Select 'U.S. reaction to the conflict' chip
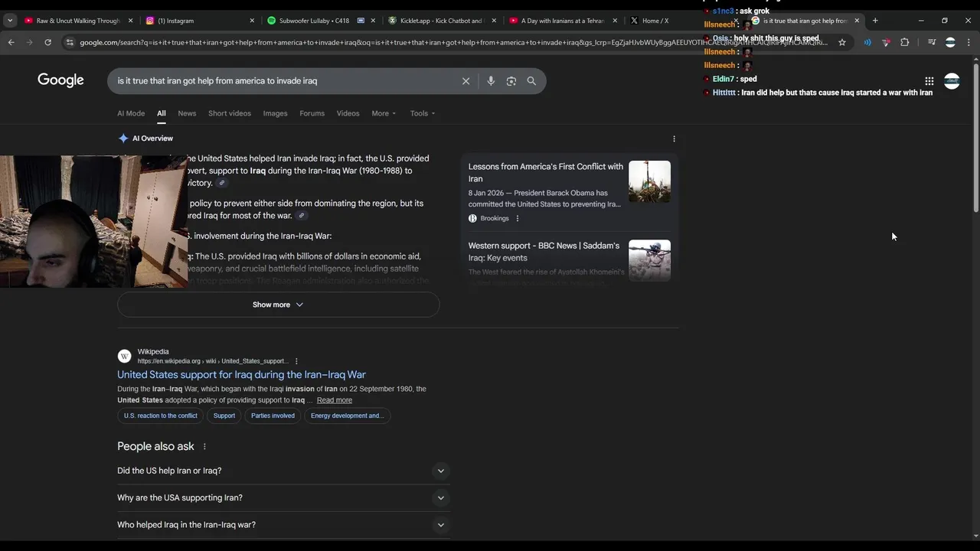The image size is (980, 551). 161,416
